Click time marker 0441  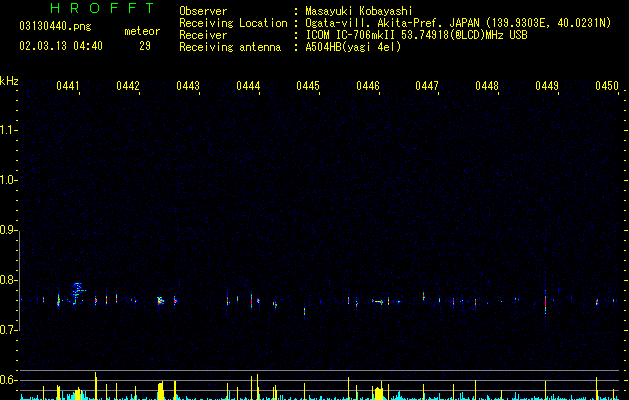68,86
